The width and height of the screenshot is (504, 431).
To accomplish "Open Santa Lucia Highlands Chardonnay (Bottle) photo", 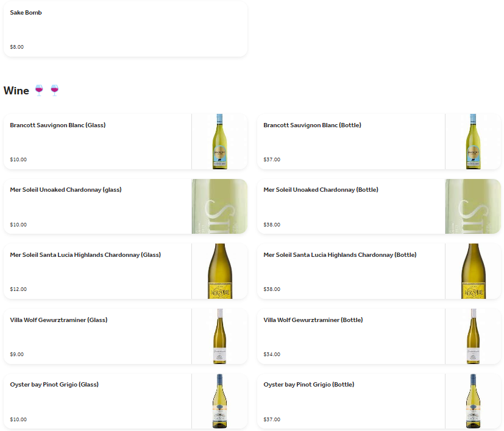I will pyautogui.click(x=473, y=271).
